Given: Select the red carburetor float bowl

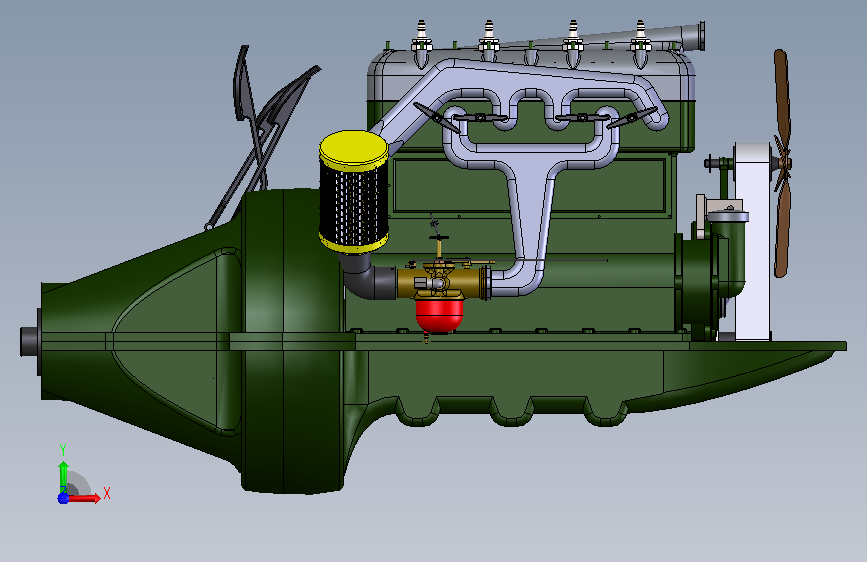Looking at the screenshot, I should pyautogui.click(x=440, y=316).
